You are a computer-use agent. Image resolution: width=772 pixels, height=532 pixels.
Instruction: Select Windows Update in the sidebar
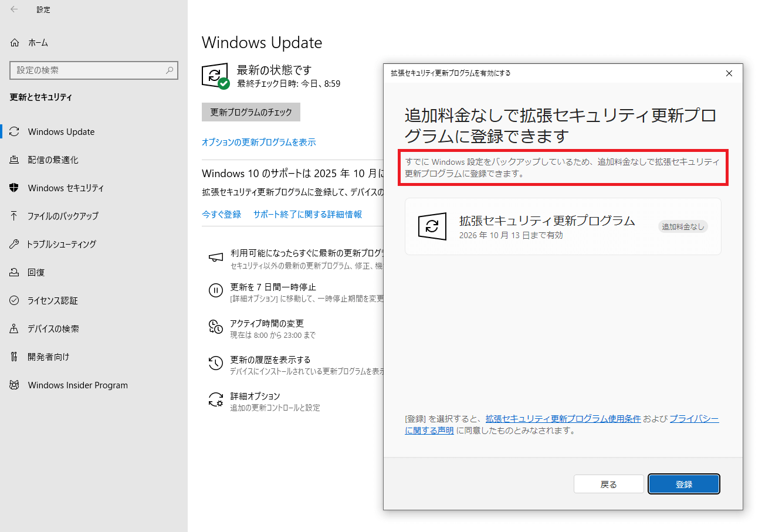point(61,132)
